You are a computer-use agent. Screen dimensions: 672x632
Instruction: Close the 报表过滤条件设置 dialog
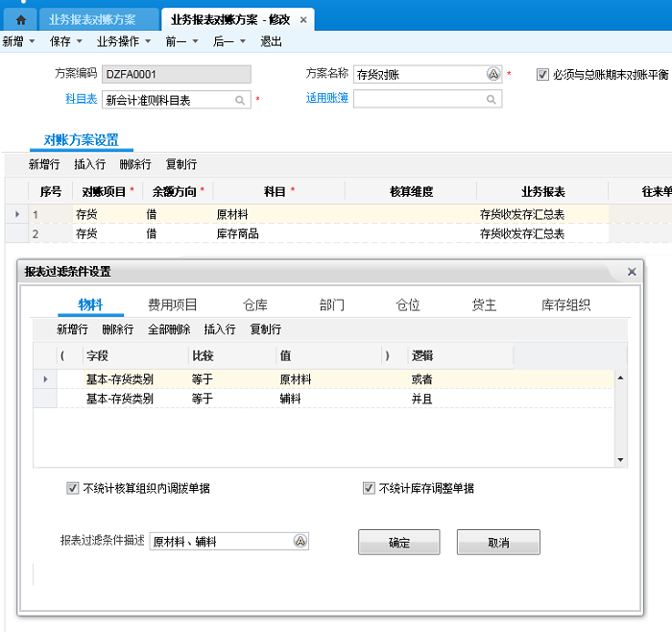(632, 272)
